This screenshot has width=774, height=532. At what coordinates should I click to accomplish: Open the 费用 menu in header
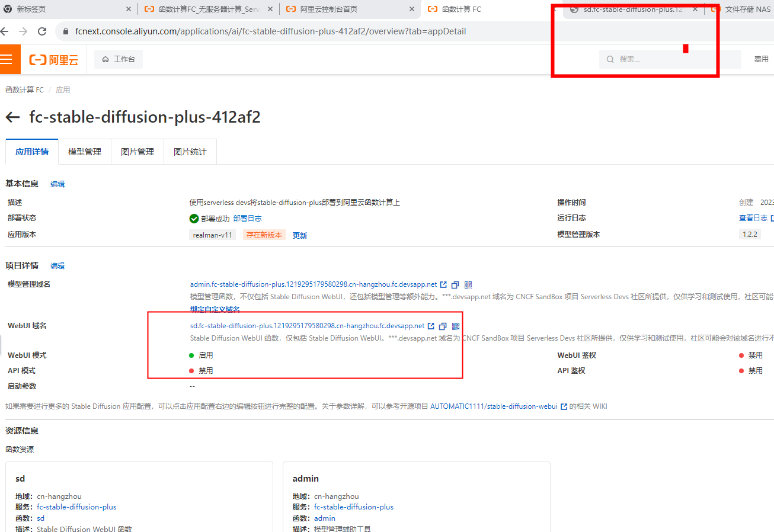click(761, 59)
